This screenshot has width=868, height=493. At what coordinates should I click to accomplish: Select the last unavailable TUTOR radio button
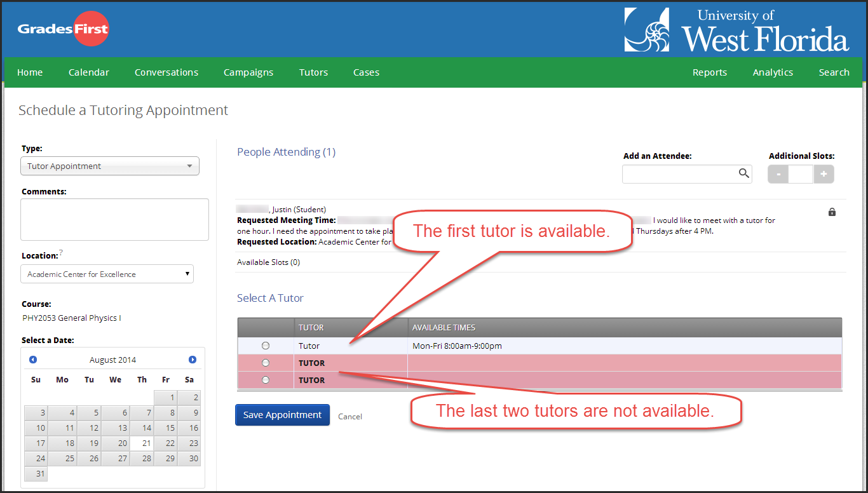click(x=266, y=380)
